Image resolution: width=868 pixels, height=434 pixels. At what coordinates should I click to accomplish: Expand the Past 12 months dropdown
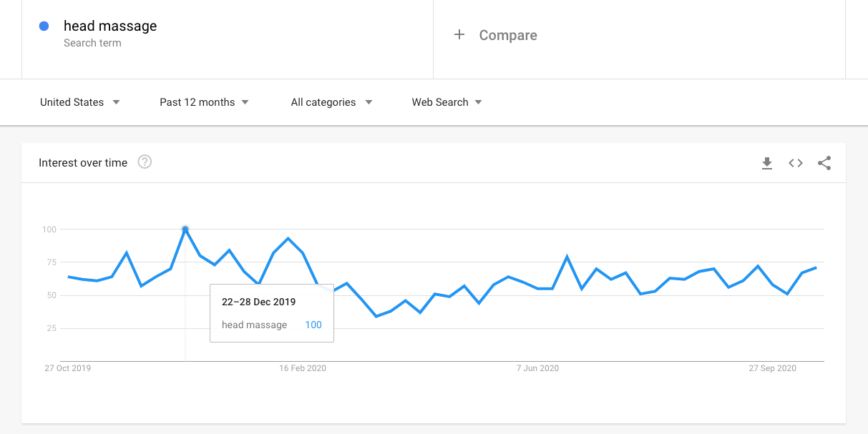[x=204, y=102]
